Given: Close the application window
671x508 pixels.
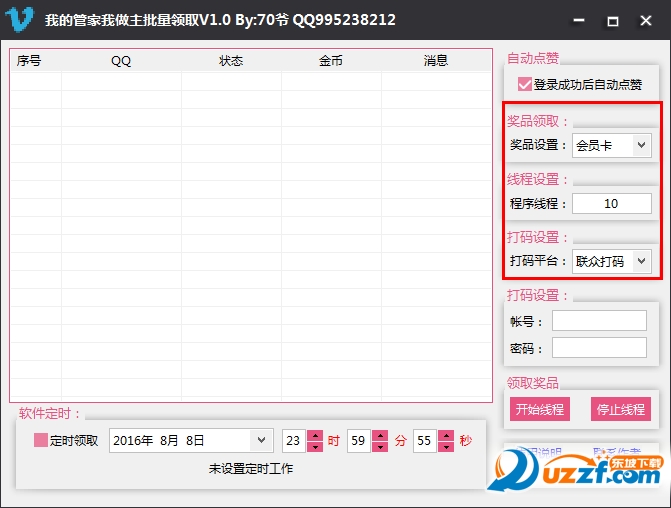Looking at the screenshot, I should tap(646, 21).
